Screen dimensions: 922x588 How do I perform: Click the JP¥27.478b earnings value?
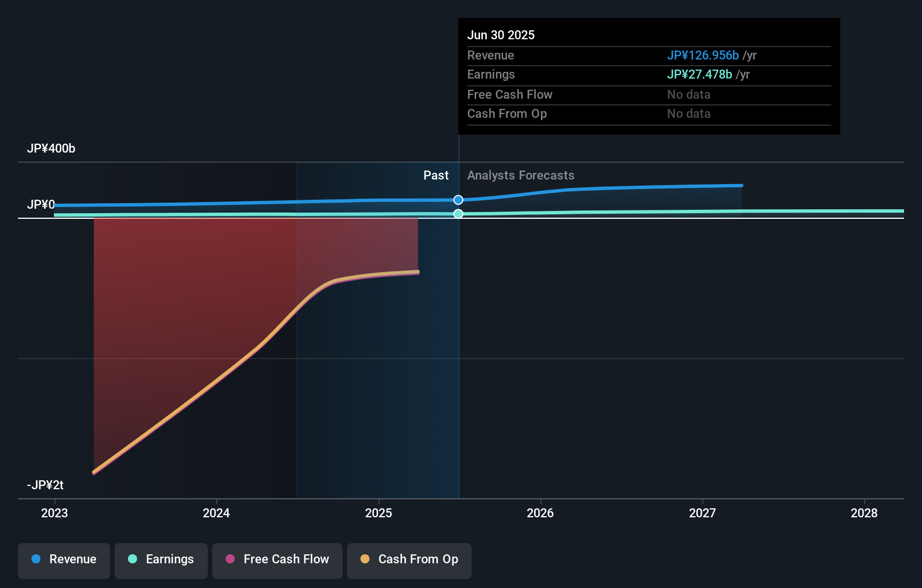pos(700,75)
